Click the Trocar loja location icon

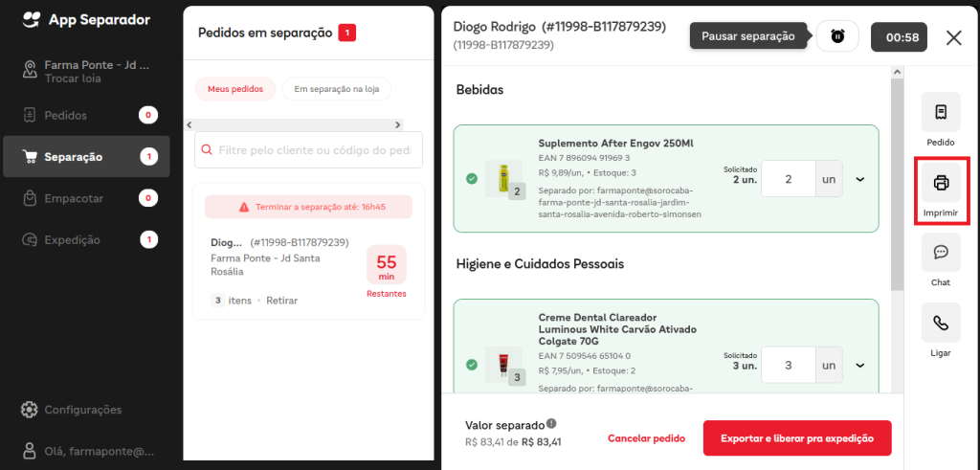(30, 69)
